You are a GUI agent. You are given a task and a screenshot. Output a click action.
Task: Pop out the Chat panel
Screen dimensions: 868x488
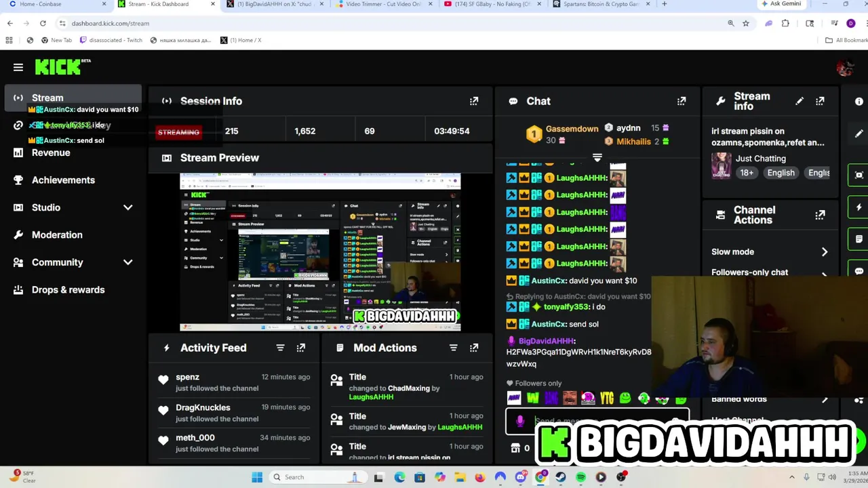tap(682, 101)
